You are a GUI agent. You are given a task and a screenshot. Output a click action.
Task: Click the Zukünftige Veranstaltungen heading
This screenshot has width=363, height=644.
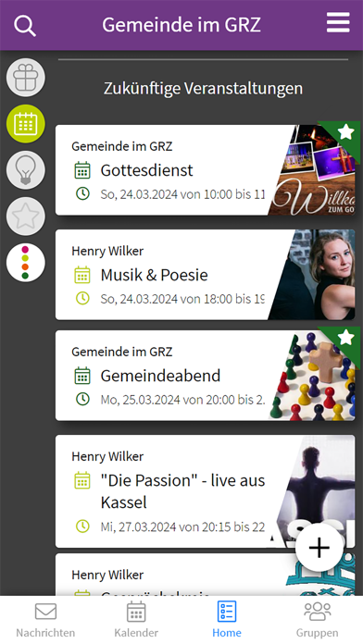click(203, 89)
